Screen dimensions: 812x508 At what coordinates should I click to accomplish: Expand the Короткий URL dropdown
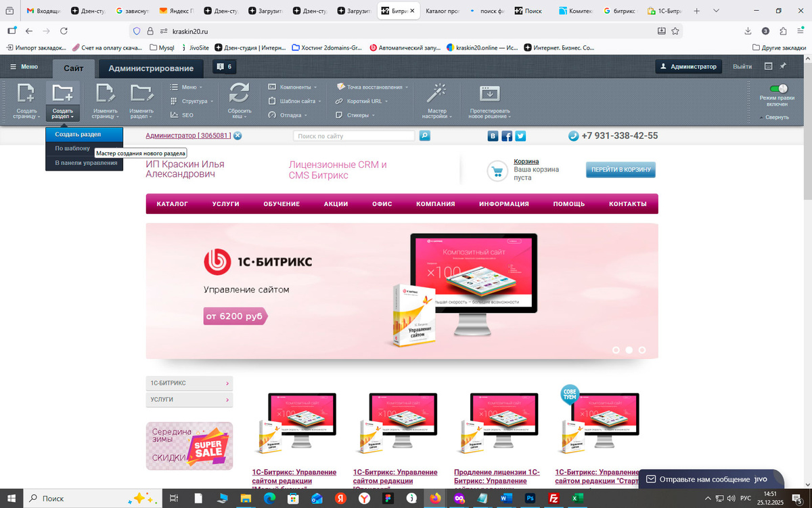point(363,101)
